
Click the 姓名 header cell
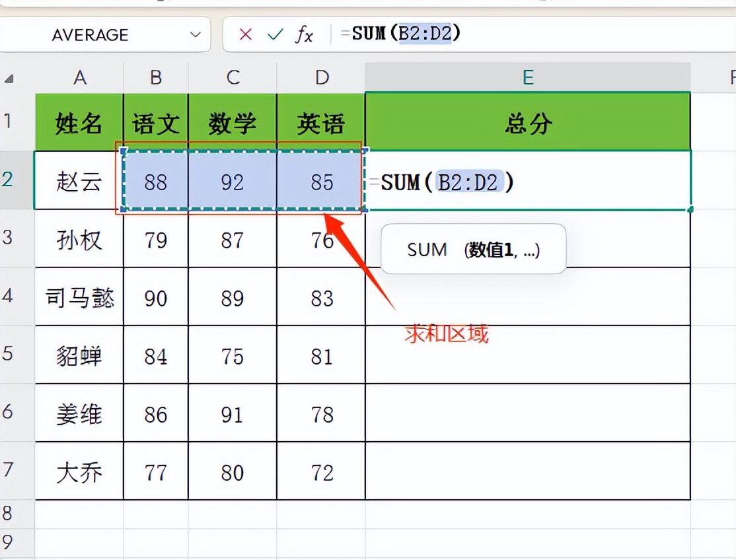click(79, 122)
